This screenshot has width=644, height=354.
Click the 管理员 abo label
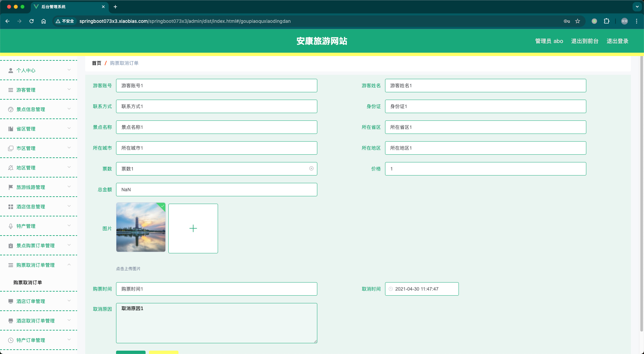[x=549, y=41]
